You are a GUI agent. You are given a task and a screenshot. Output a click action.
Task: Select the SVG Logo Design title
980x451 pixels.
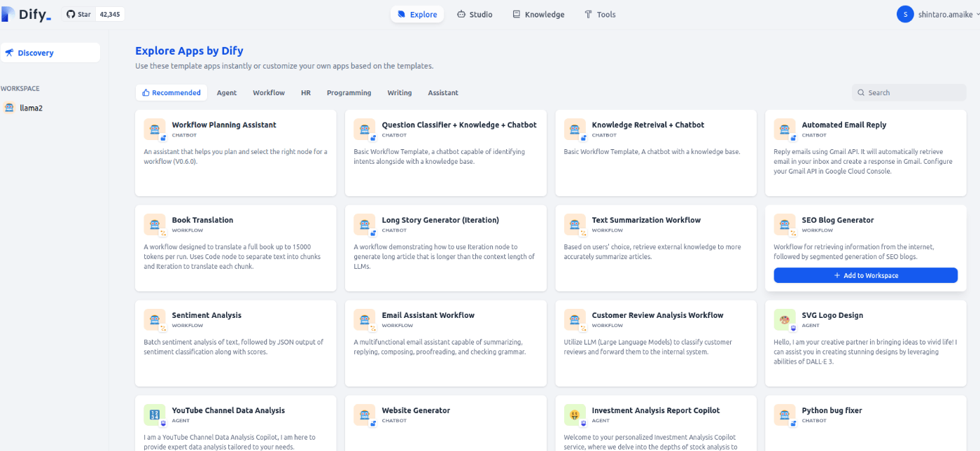pos(832,315)
